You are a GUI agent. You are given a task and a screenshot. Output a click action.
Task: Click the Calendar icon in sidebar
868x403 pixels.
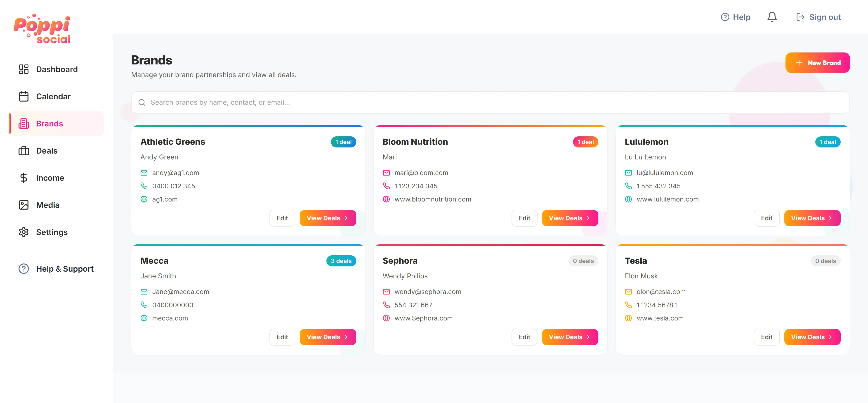coord(24,96)
